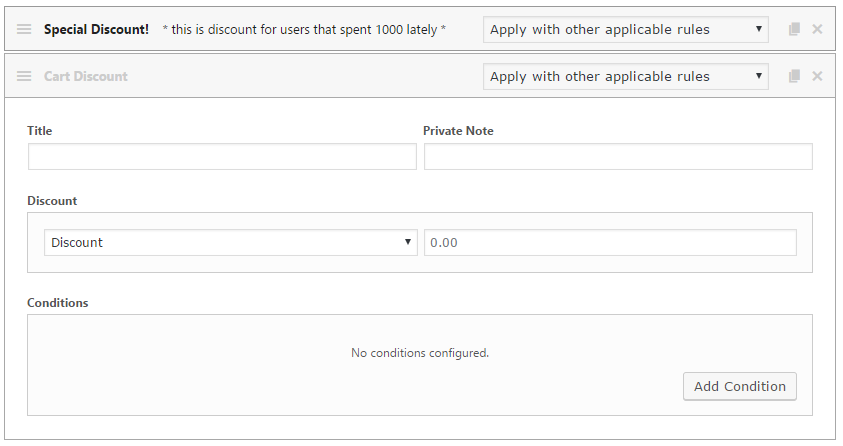This screenshot has height=446, width=843.
Task: Open Cart Discount's apply-rules dropdown
Action: (626, 76)
